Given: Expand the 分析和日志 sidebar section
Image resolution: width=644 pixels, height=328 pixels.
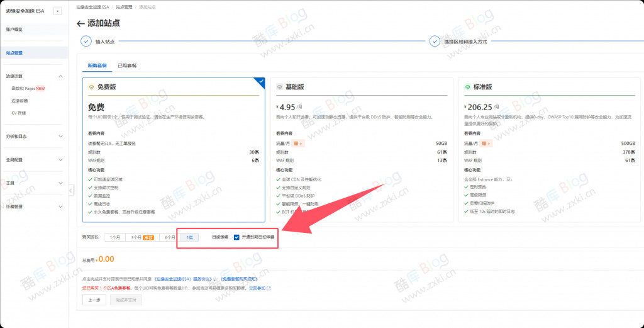Looking at the screenshot, I should pyautogui.click(x=61, y=136).
